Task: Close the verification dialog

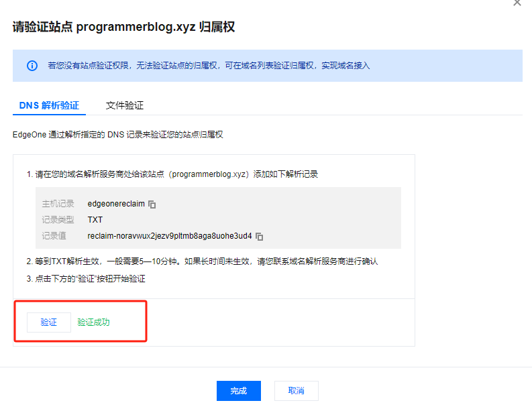Action: pos(517,3)
